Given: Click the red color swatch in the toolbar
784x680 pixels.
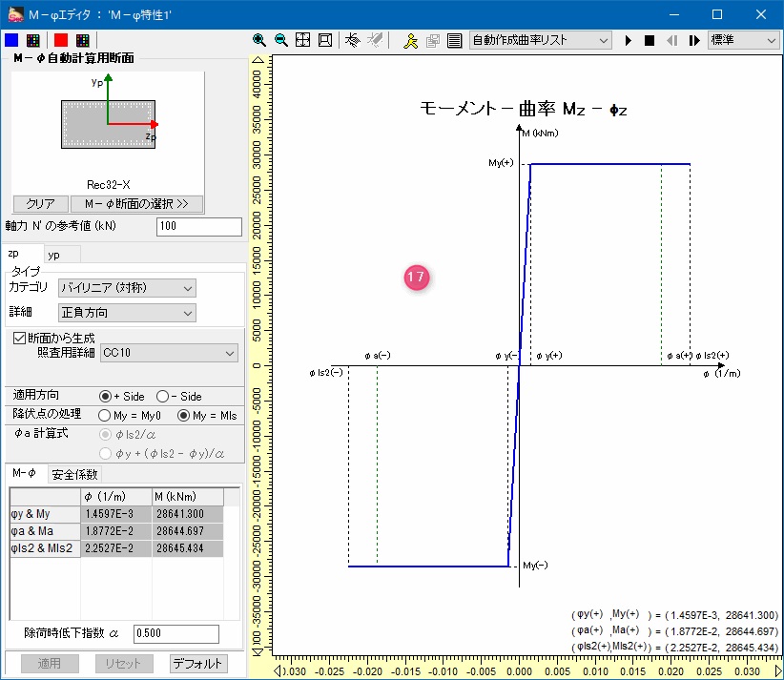Looking at the screenshot, I should pos(61,40).
